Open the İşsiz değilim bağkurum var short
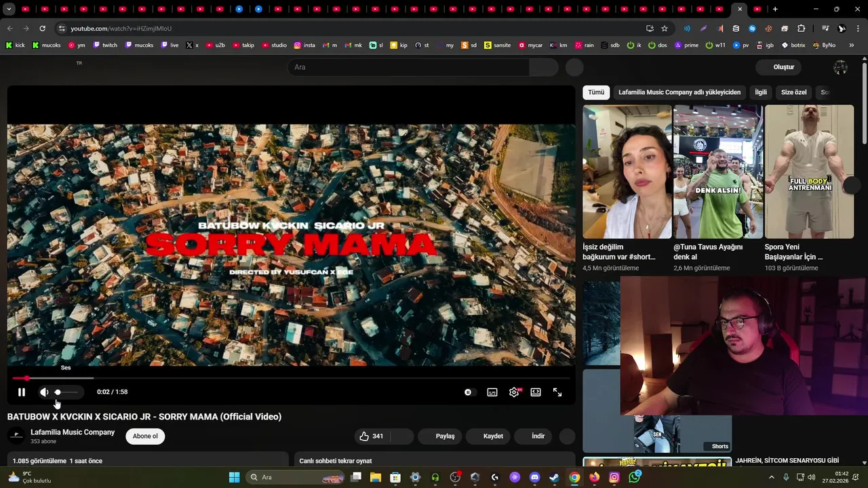 (627, 171)
